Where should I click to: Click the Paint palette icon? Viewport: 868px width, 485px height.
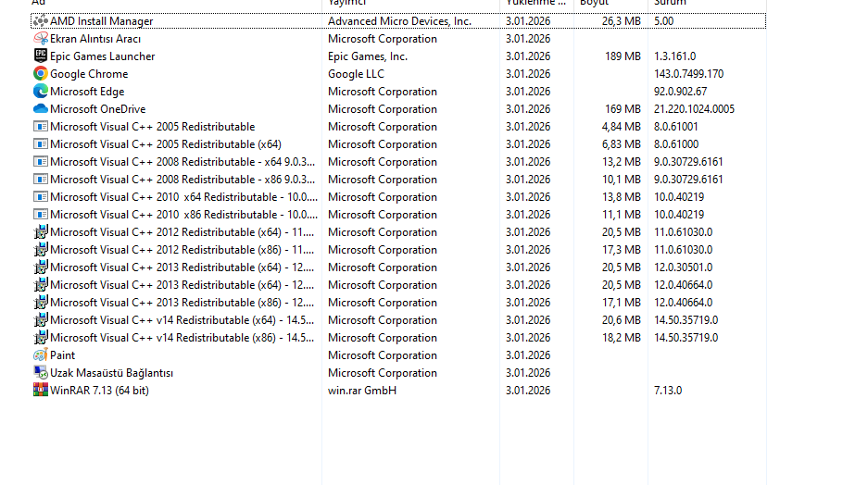point(41,355)
